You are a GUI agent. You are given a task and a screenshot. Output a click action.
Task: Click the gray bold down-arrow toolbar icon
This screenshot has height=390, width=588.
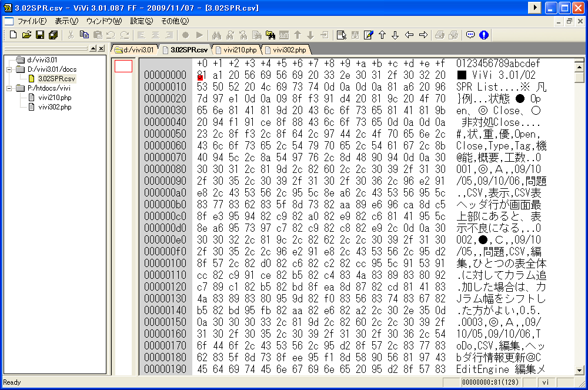coord(310,35)
